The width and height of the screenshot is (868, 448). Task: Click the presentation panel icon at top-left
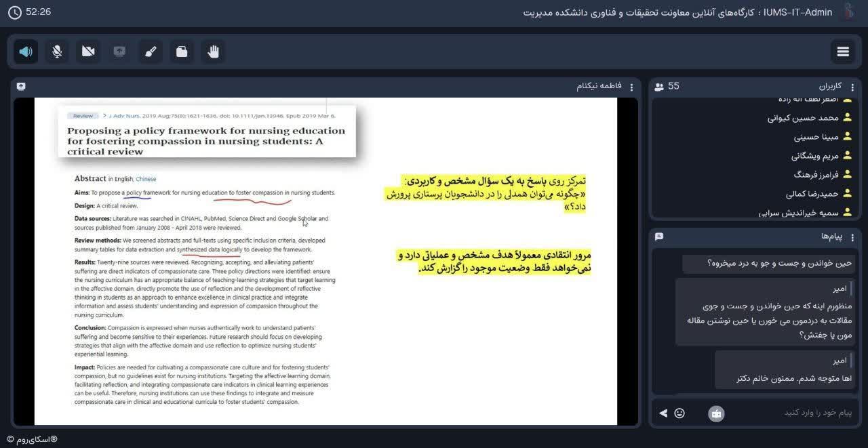coord(21,87)
